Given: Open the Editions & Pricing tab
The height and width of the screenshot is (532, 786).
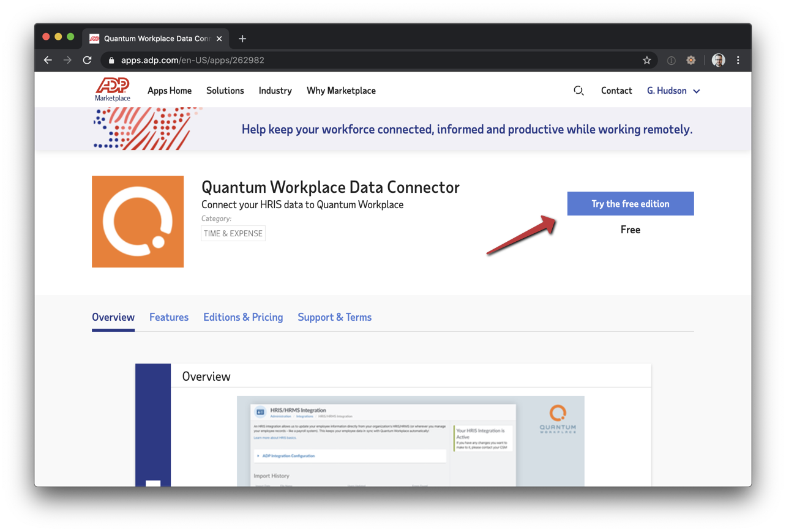Looking at the screenshot, I should pyautogui.click(x=243, y=317).
